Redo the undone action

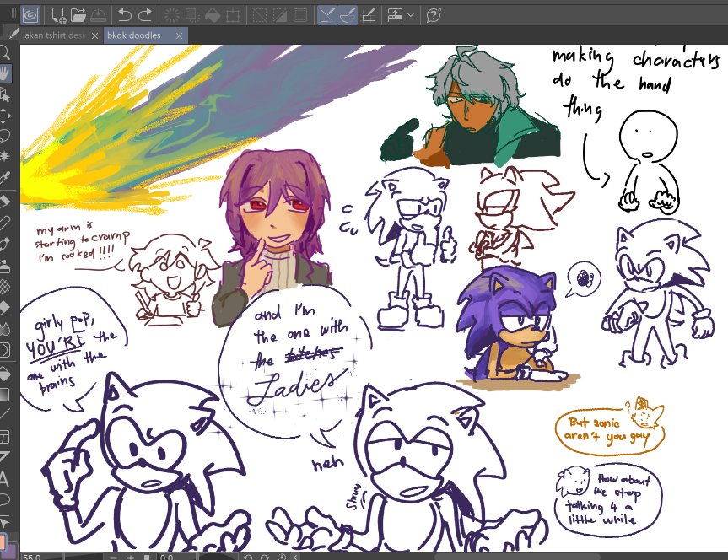coord(145,15)
